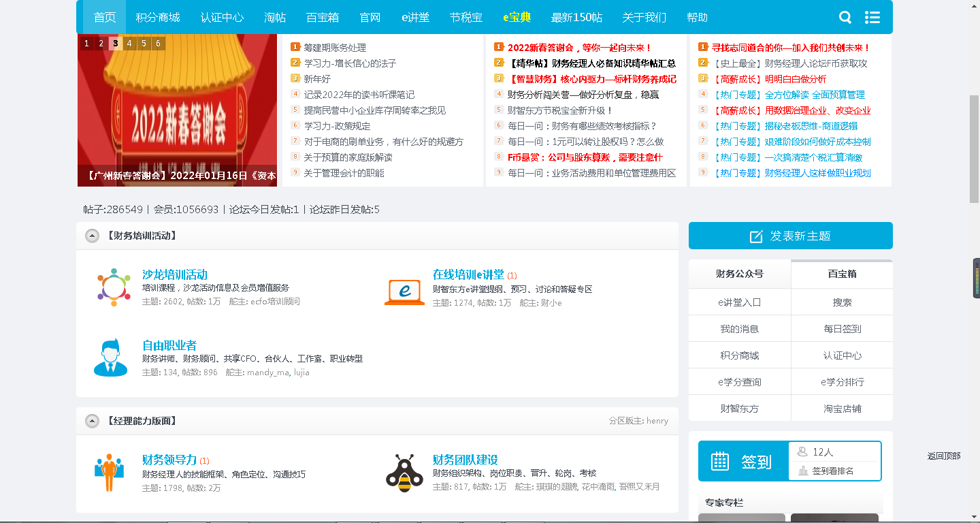Open the 财务团队建设 forum title
980x523 pixels.
[x=465, y=460]
